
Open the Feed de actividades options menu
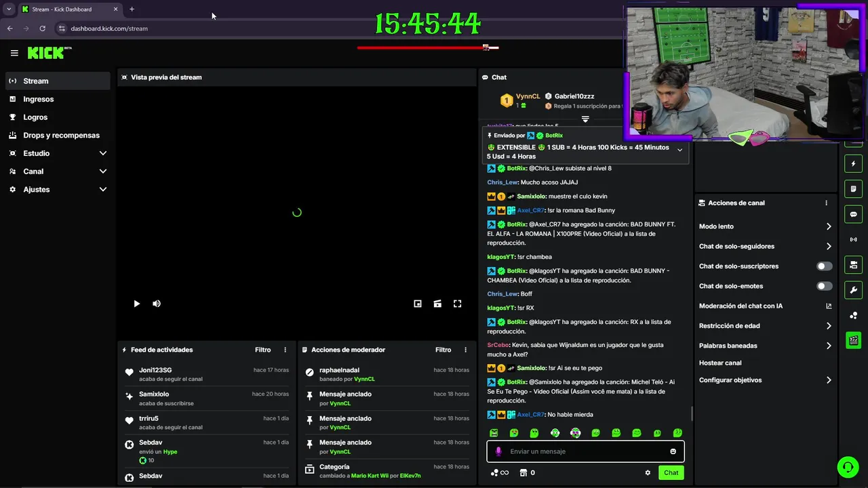coord(285,350)
